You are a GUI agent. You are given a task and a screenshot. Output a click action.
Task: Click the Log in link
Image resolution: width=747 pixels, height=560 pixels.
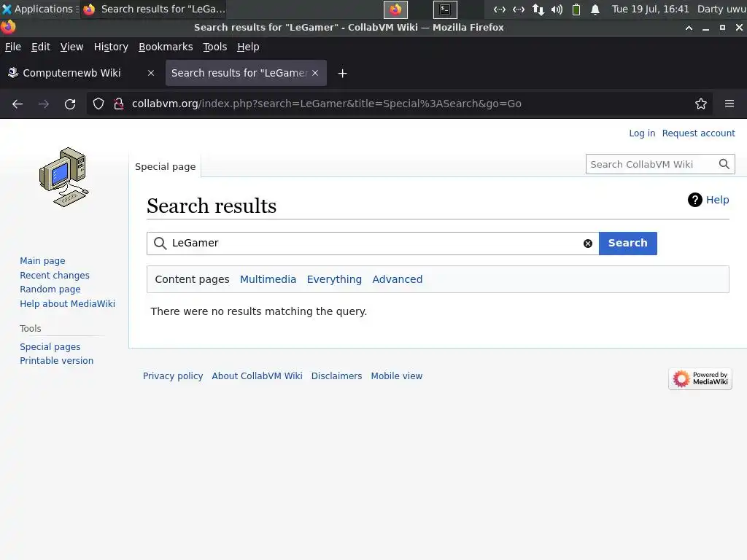pos(642,133)
